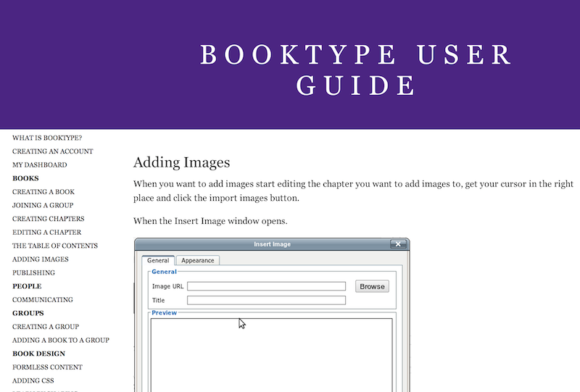The width and height of the screenshot is (580, 392).
Task: Click the 'Books' section heading
Action: click(x=25, y=178)
